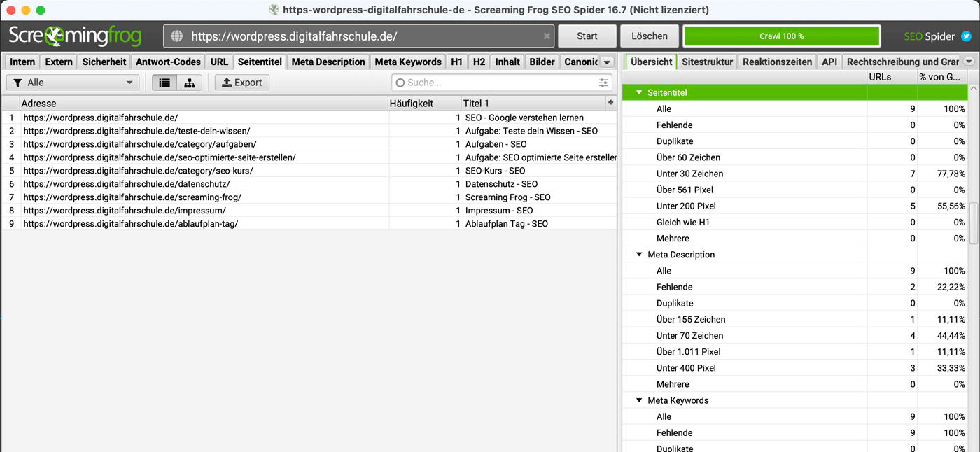Image resolution: width=980 pixels, height=452 pixels.
Task: Open the Sitestruktur tab
Action: [708, 62]
